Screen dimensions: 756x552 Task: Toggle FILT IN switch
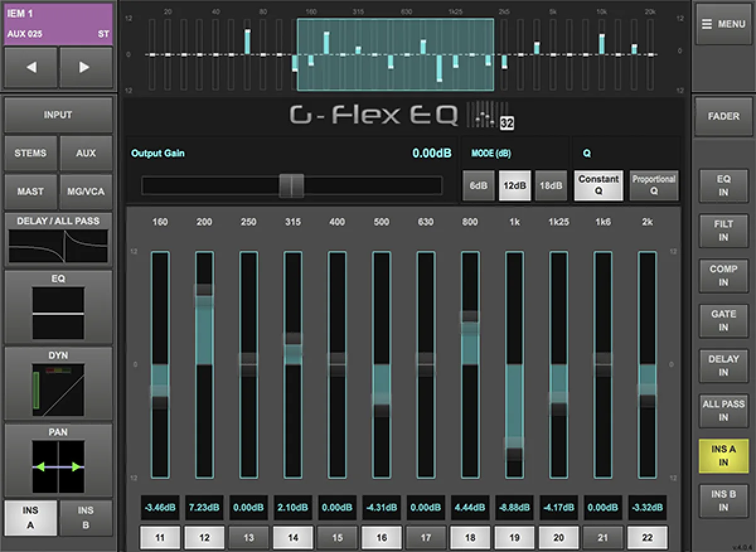pyautogui.click(x=723, y=231)
